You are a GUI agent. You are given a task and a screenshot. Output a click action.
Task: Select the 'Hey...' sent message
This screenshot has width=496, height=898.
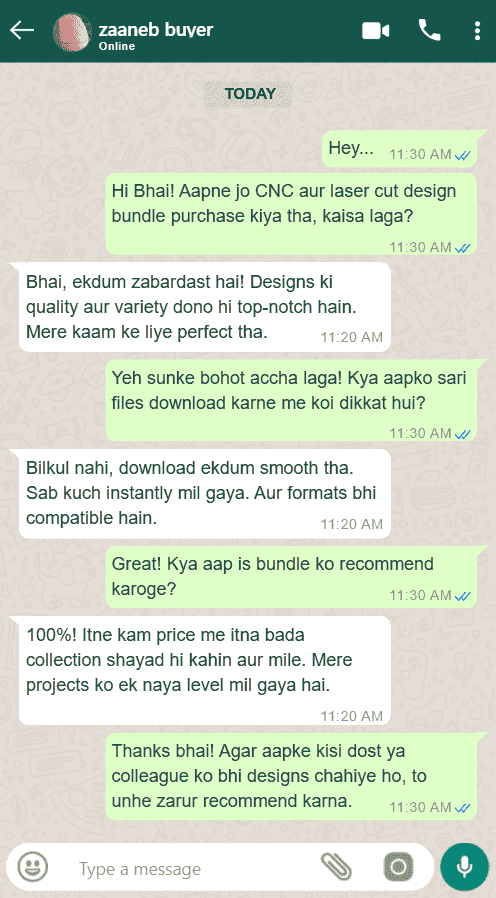coord(400,149)
